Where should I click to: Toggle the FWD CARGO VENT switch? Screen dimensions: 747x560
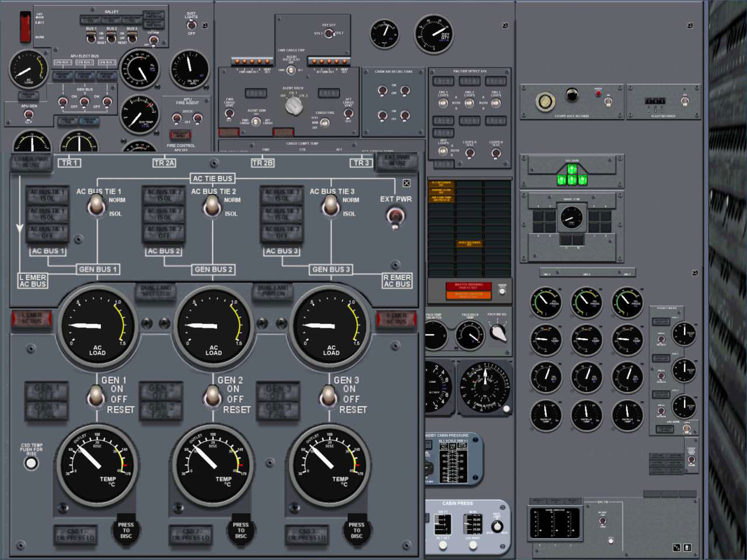230,113
